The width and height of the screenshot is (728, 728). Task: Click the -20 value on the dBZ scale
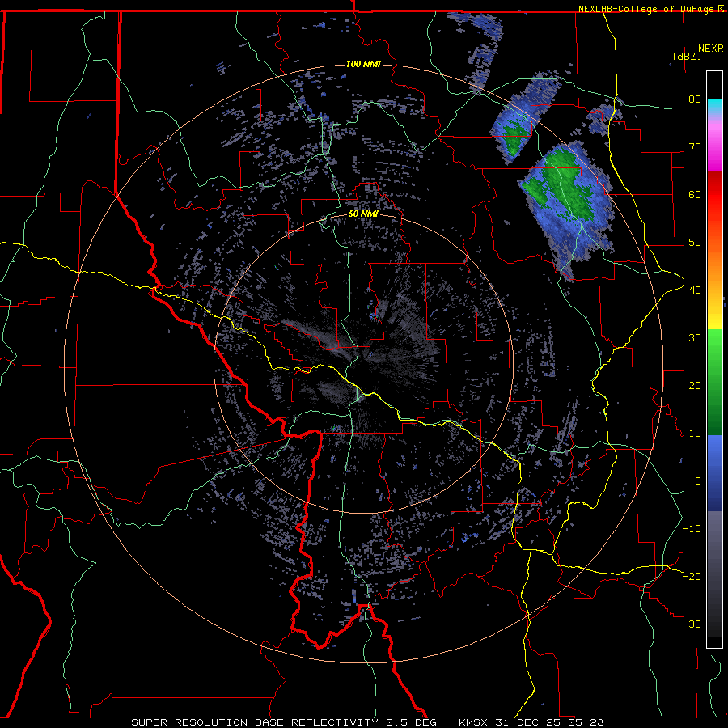coord(692,576)
